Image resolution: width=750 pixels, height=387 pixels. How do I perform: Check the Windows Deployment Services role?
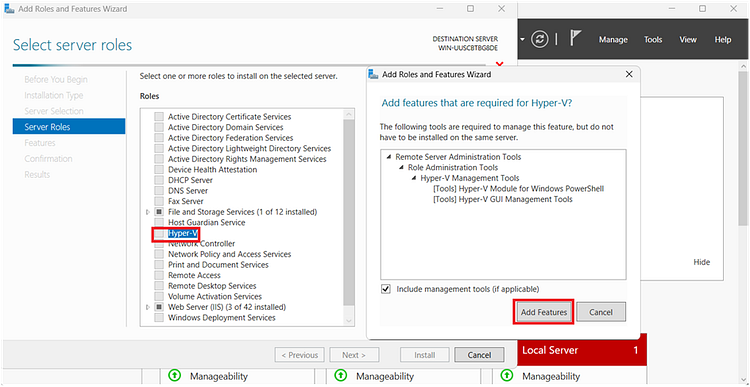[159, 318]
